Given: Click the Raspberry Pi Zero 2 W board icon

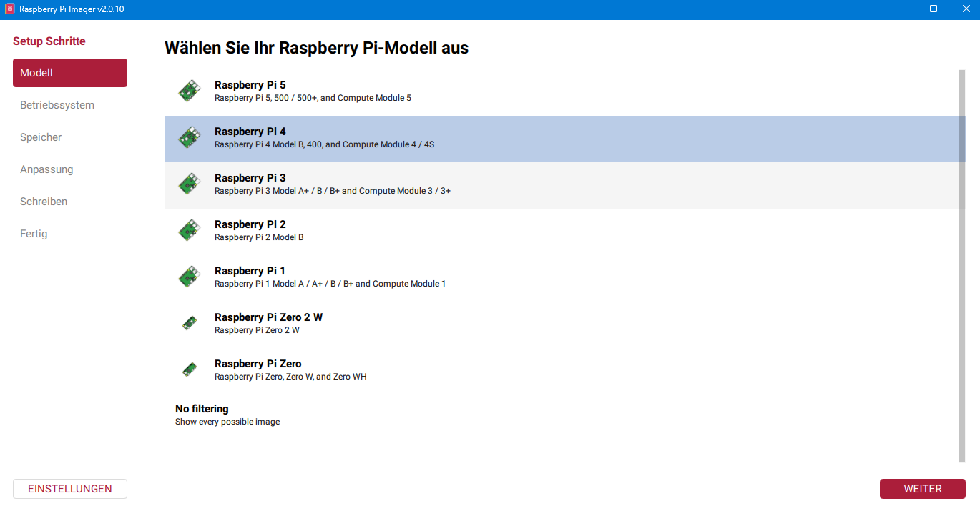Looking at the screenshot, I should [x=190, y=323].
